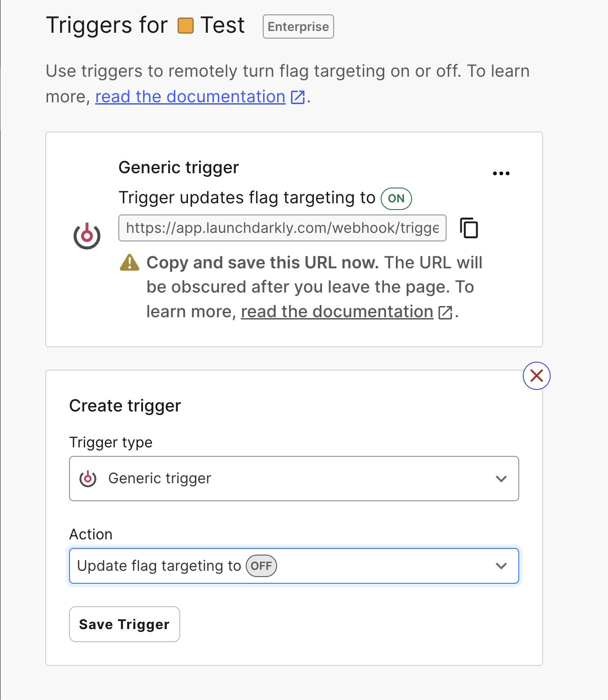Open the top read the documentation link
Image resolution: width=608 pixels, height=700 pixels.
click(x=191, y=96)
